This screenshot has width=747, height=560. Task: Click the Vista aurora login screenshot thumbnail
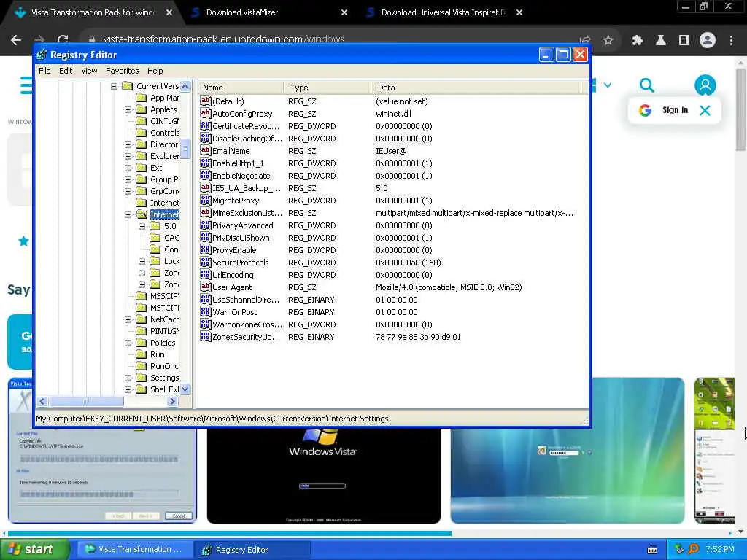click(568, 451)
